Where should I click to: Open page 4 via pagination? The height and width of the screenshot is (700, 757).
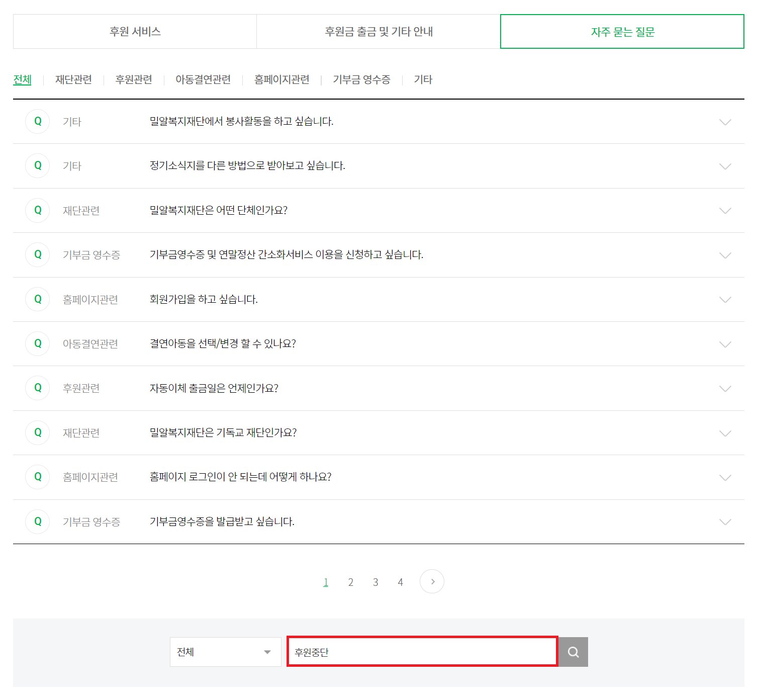click(x=400, y=581)
